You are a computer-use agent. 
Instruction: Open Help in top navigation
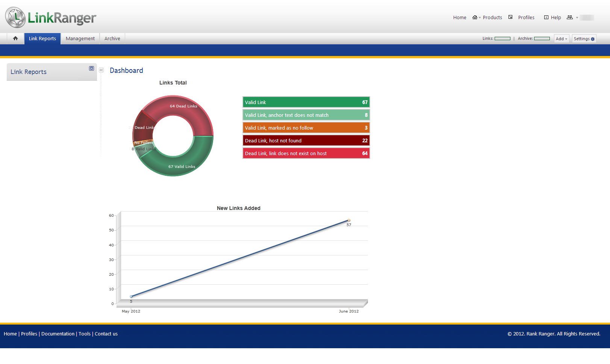pos(556,17)
